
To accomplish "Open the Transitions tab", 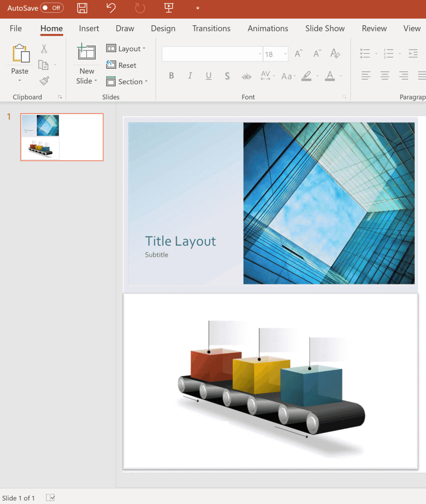I will click(x=211, y=28).
